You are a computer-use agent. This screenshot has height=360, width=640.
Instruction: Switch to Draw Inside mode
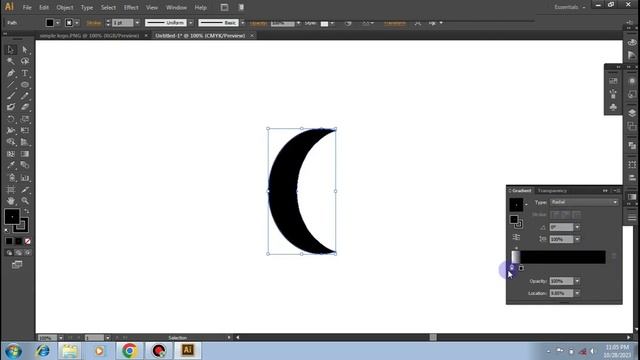[x=28, y=253]
